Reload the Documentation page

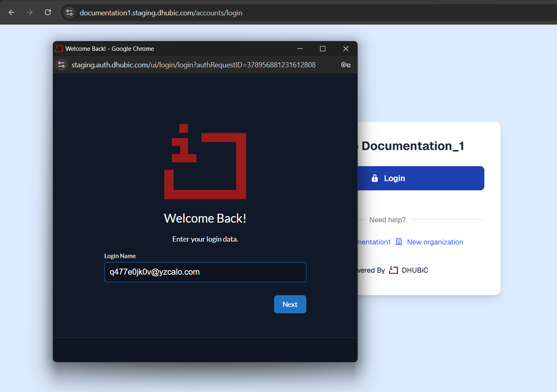click(x=48, y=13)
